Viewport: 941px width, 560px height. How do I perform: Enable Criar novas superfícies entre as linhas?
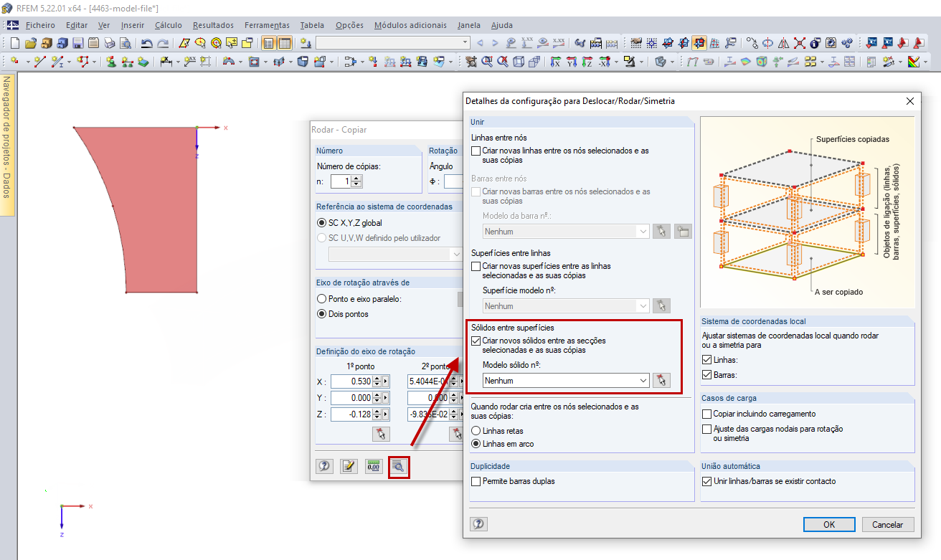(476, 266)
